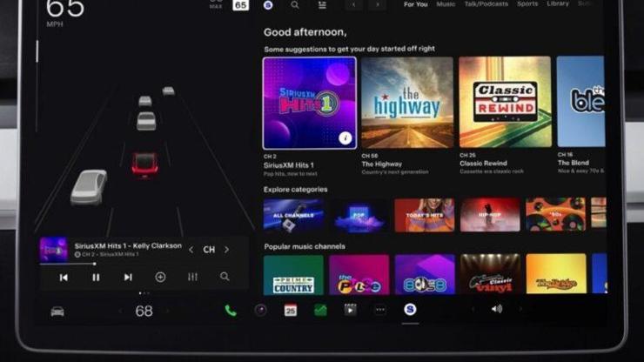Play The Blend channel card
Screen dimensions: 644x362
pyautogui.click(x=580, y=101)
